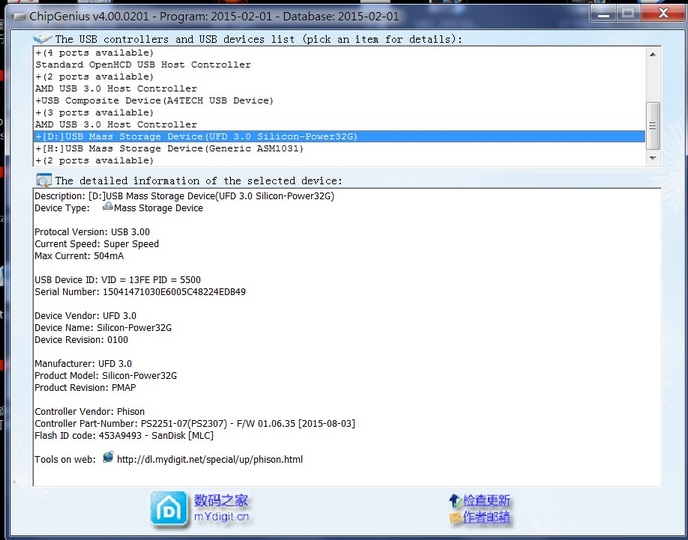Select the D: Silicon-Power32G storage device row

339,136
